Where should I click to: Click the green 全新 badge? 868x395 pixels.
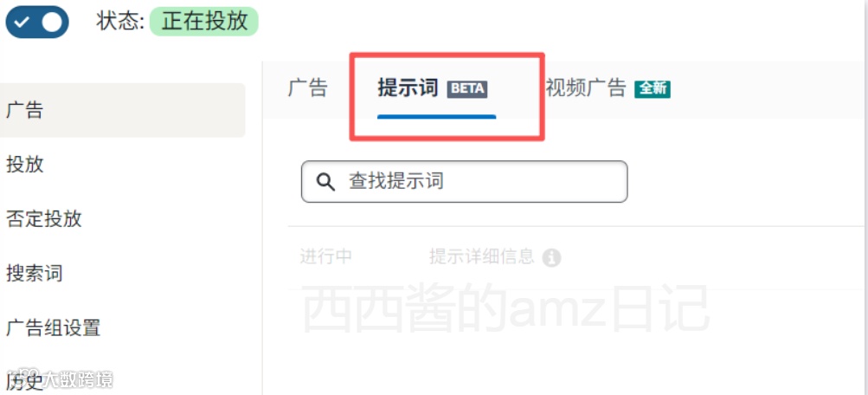click(653, 89)
